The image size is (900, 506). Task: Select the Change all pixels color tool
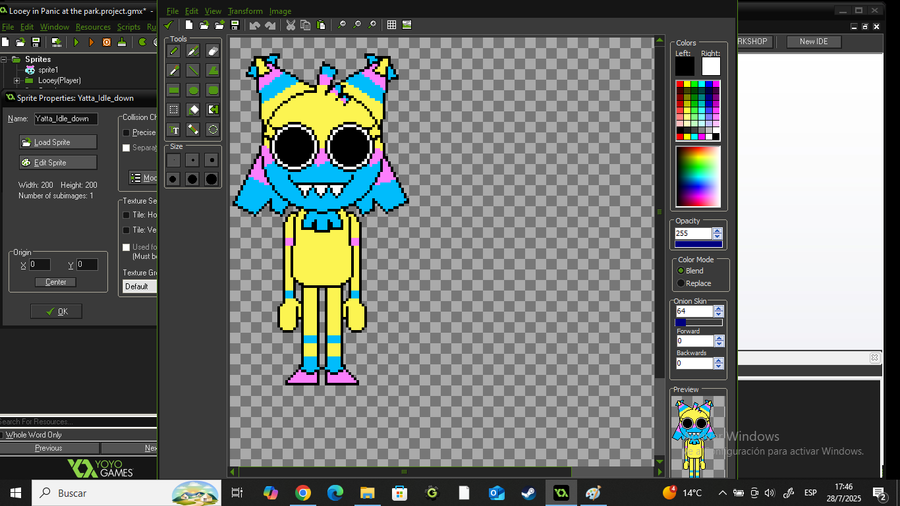pos(212,110)
